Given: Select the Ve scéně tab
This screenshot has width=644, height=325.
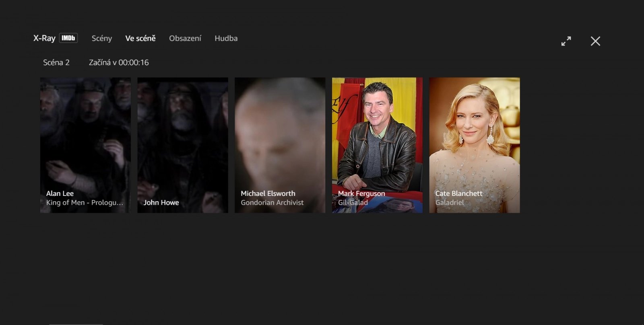Looking at the screenshot, I should [140, 38].
